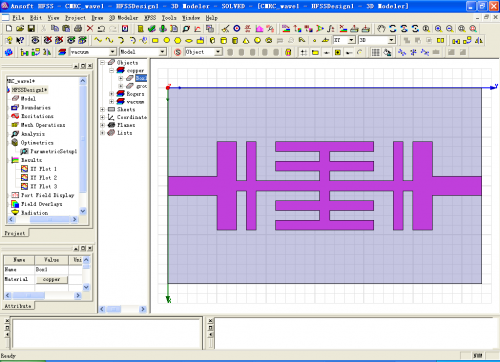The width and height of the screenshot is (500, 362).
Task: Open the HFSS menu
Action: pos(150,18)
